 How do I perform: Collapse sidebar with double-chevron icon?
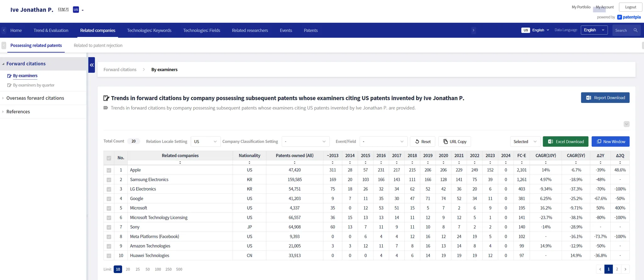point(92,65)
